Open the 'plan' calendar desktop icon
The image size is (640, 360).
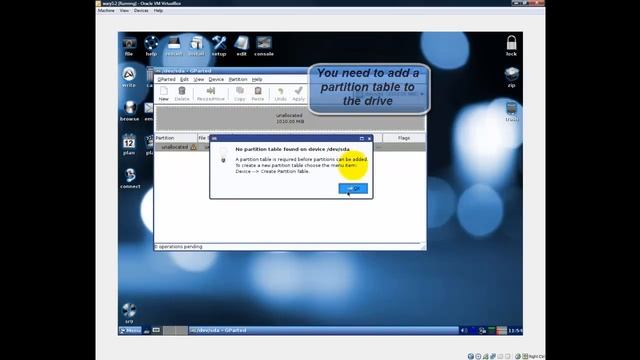[x=129, y=144]
